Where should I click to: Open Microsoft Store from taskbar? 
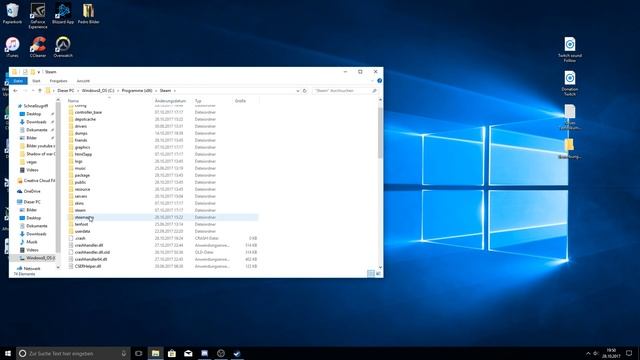(x=172, y=353)
